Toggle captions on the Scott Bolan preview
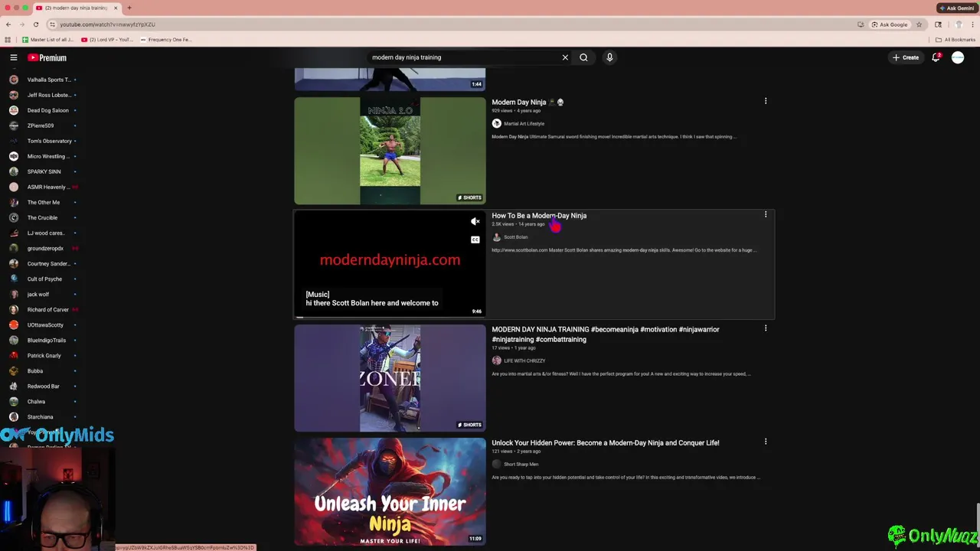This screenshot has height=551, width=980. pos(475,240)
